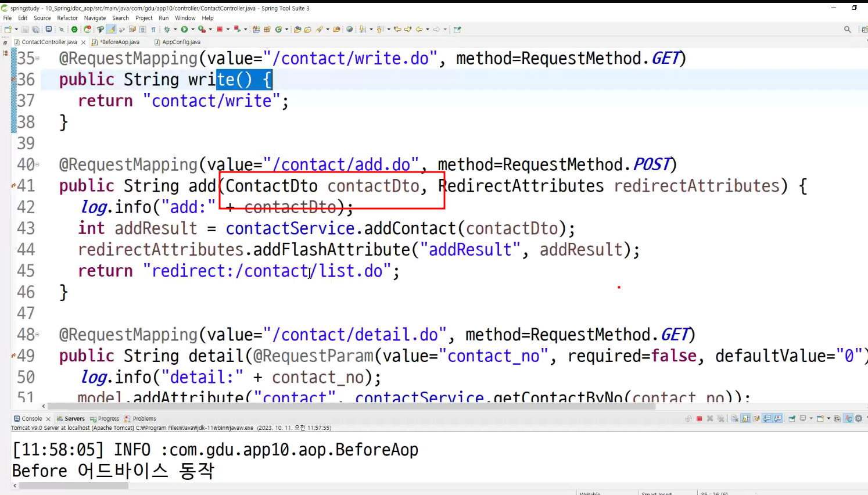Screen dimensions: 868x495
Task: Open the Project menu
Action: [x=144, y=18]
